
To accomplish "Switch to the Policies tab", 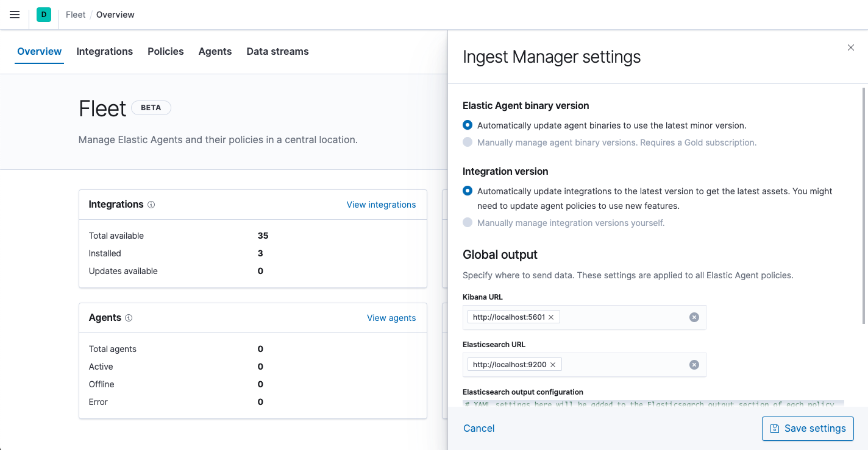I will tap(165, 51).
